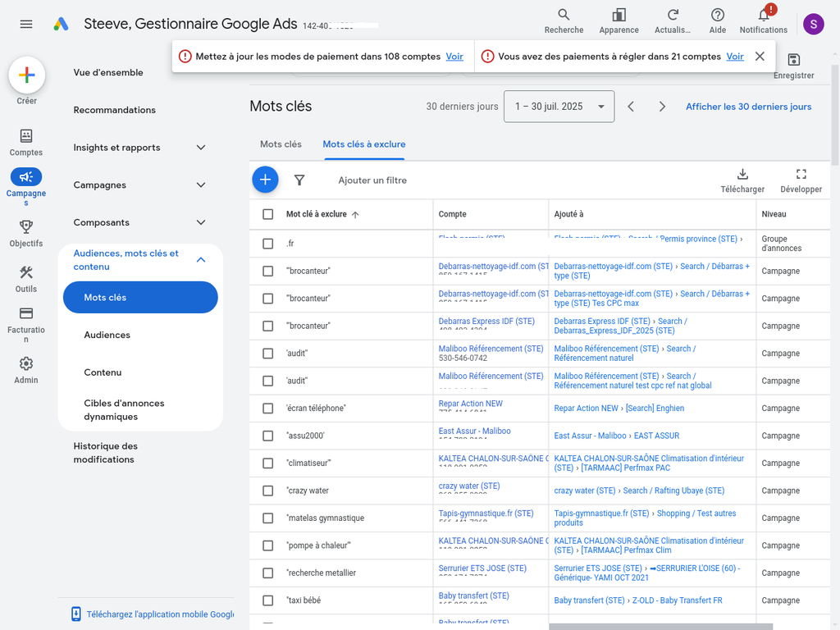Image resolution: width=840 pixels, height=630 pixels.
Task: Open Recommandations page
Action: pyautogui.click(x=115, y=110)
